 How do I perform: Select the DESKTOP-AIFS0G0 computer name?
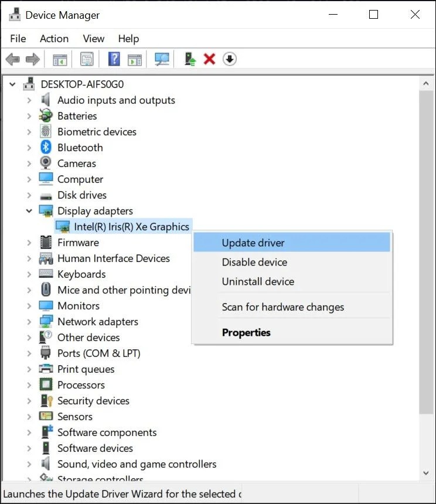pyautogui.click(x=82, y=84)
